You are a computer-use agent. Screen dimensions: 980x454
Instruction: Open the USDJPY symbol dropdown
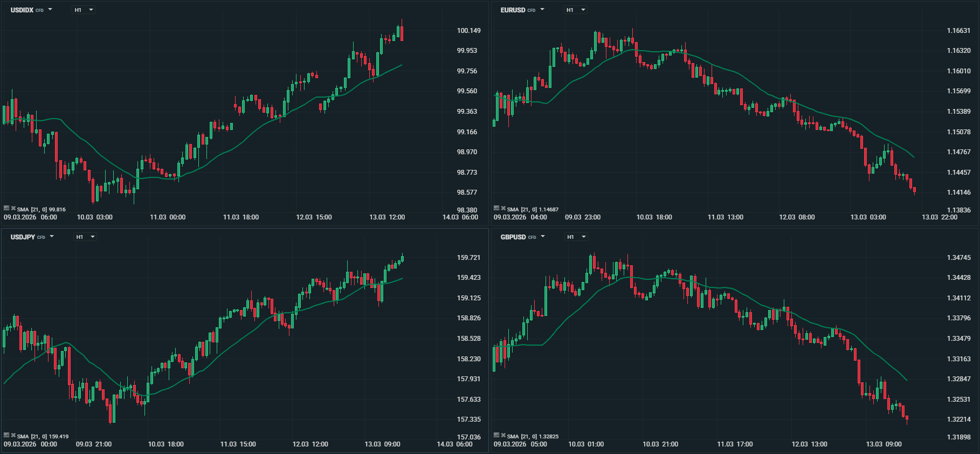52,237
